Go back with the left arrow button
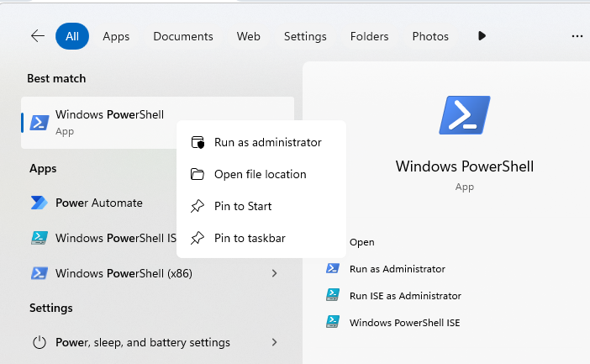 [38, 36]
